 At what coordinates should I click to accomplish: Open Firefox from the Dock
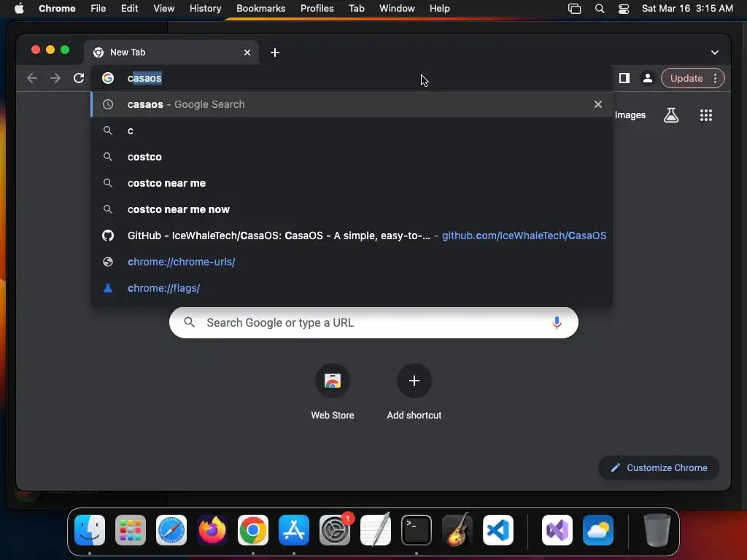click(x=212, y=530)
